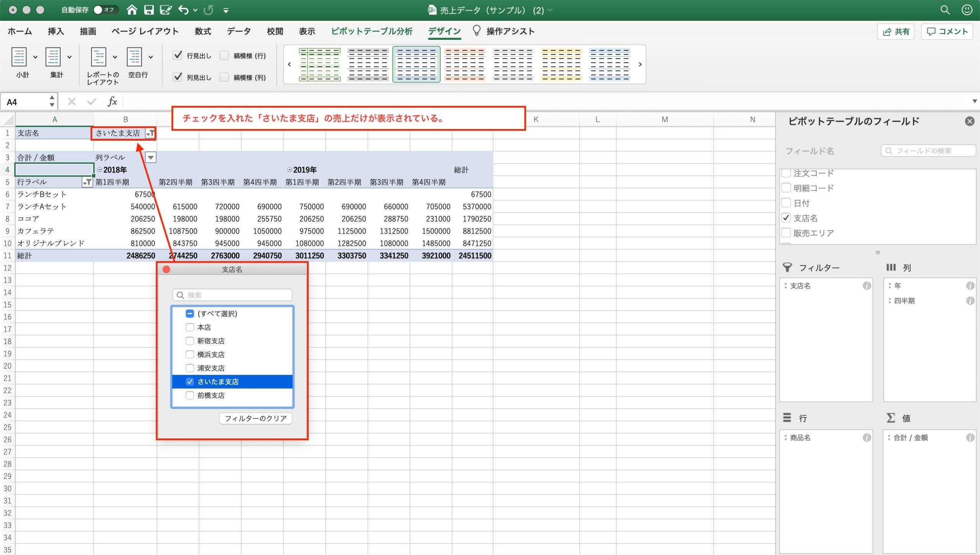Click the info icon next to 商品名
The width and height of the screenshot is (980, 555).
(867, 437)
